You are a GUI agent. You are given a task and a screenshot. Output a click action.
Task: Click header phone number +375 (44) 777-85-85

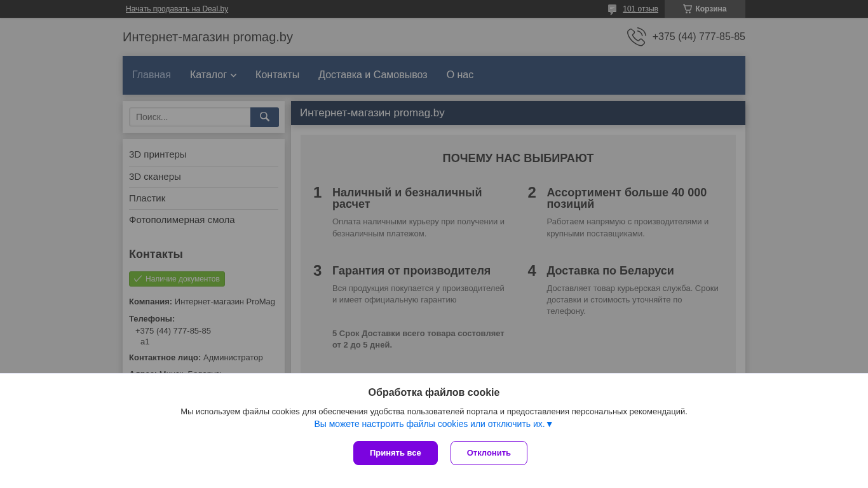(698, 37)
